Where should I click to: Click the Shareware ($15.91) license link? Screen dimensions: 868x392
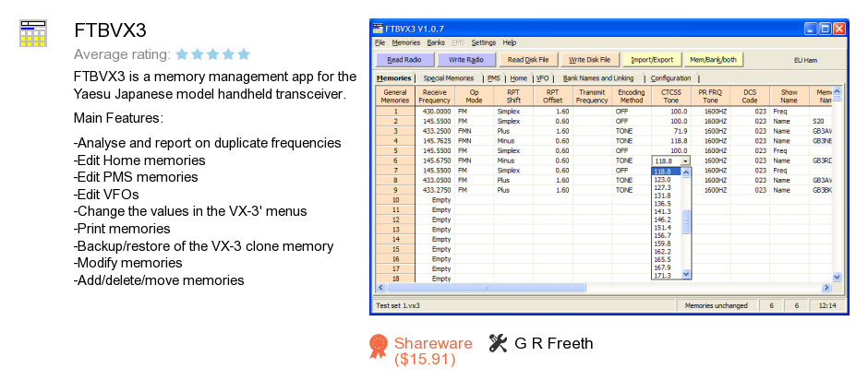(433, 351)
